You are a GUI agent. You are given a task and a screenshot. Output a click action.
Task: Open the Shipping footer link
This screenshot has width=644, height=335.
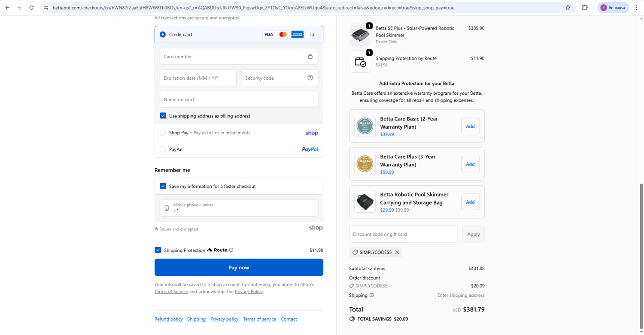[x=196, y=319]
